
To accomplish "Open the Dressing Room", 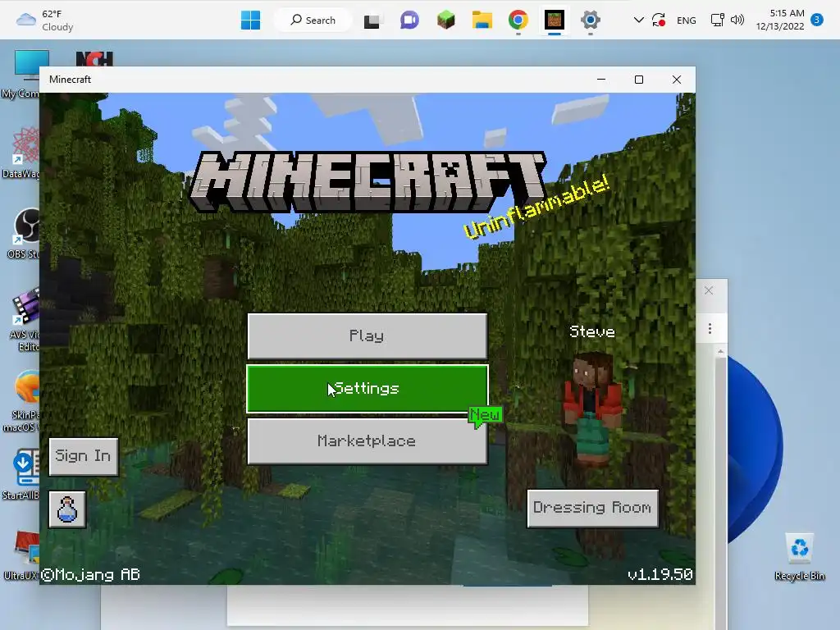I will [592, 507].
